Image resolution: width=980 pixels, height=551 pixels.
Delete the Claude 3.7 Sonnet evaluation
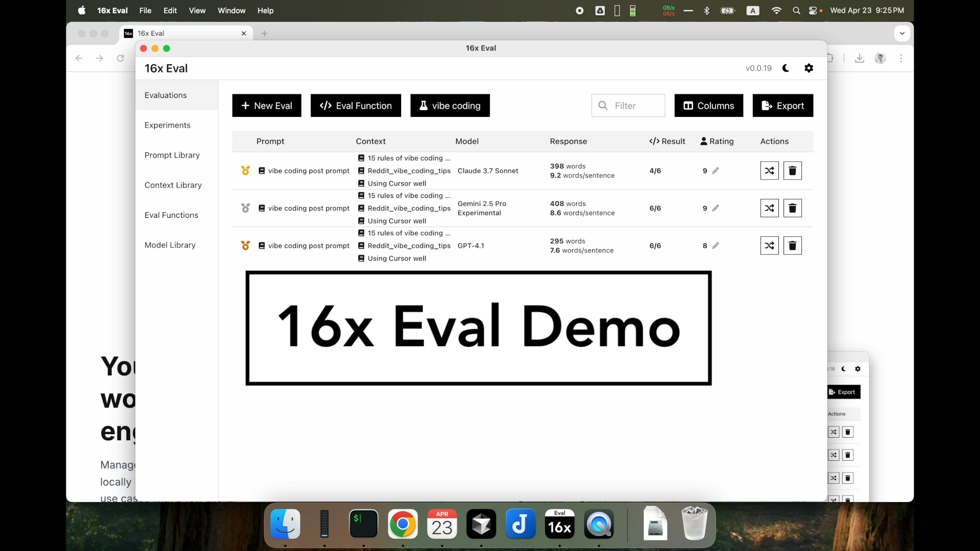click(793, 170)
